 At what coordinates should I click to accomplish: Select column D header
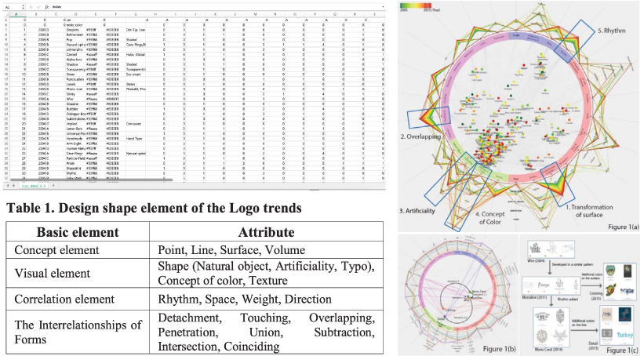76,14
